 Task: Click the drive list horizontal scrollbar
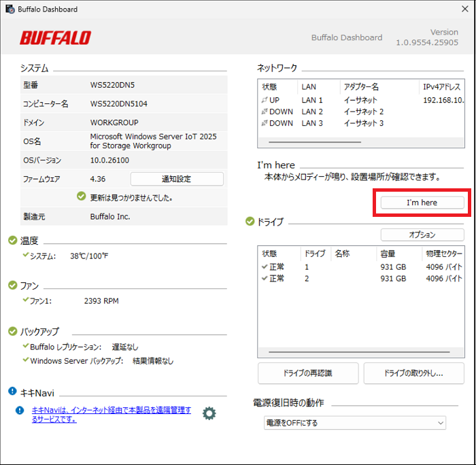pos(359,352)
